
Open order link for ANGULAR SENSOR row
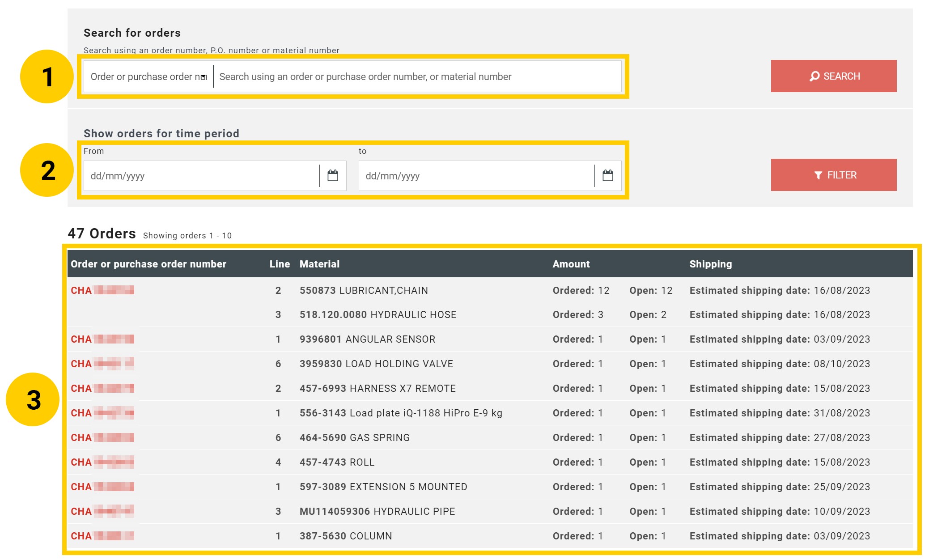click(x=102, y=339)
